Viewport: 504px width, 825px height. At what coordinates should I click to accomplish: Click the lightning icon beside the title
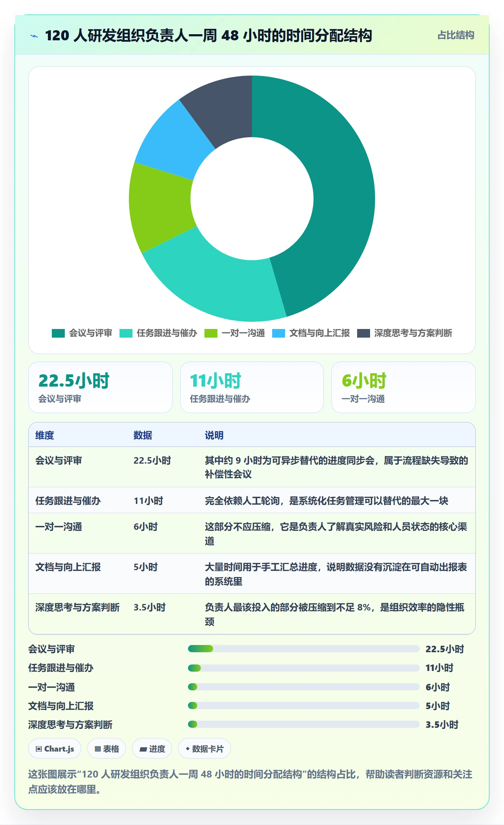(34, 36)
